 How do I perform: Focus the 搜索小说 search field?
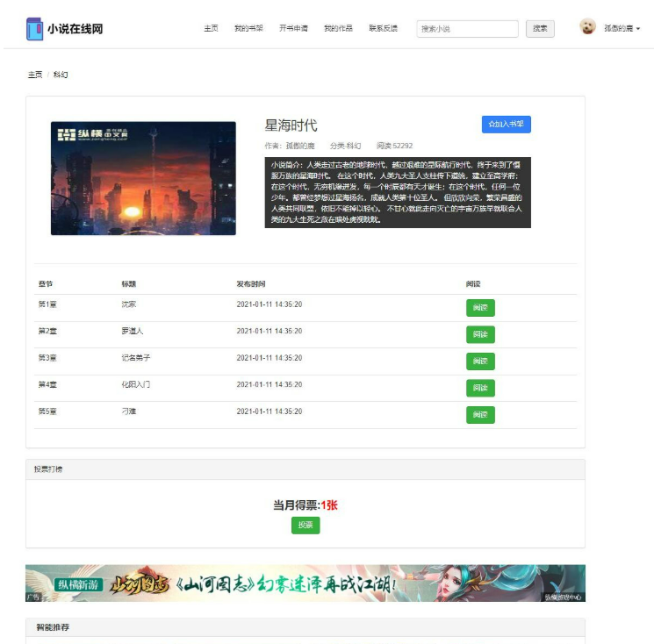(467, 29)
